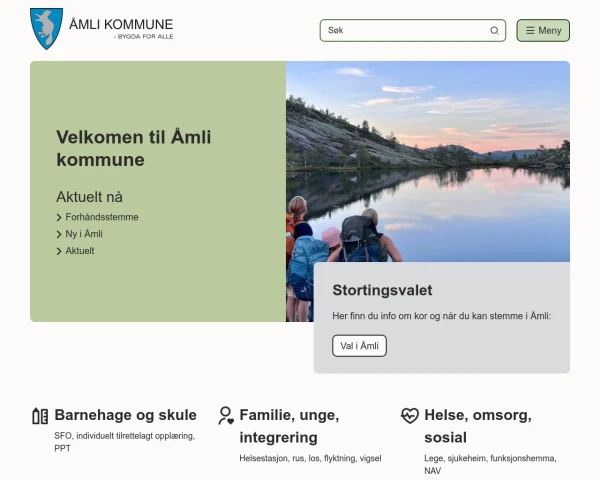Click the Familie, unge, integrering person icon

click(226, 415)
